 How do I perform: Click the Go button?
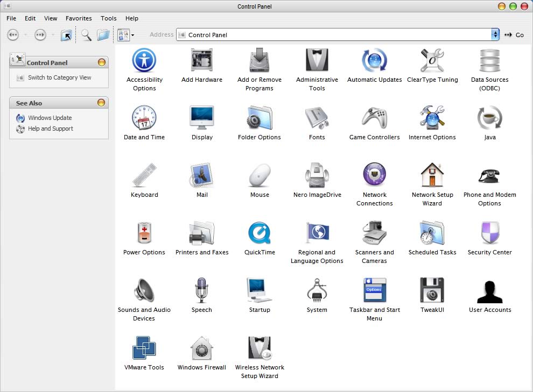[x=514, y=34]
